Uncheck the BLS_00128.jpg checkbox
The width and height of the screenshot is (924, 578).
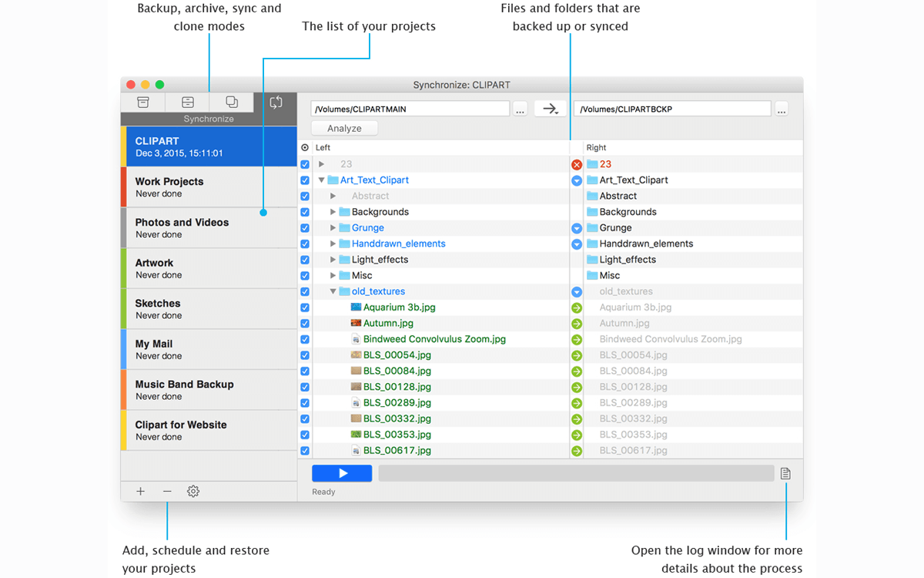coord(305,387)
